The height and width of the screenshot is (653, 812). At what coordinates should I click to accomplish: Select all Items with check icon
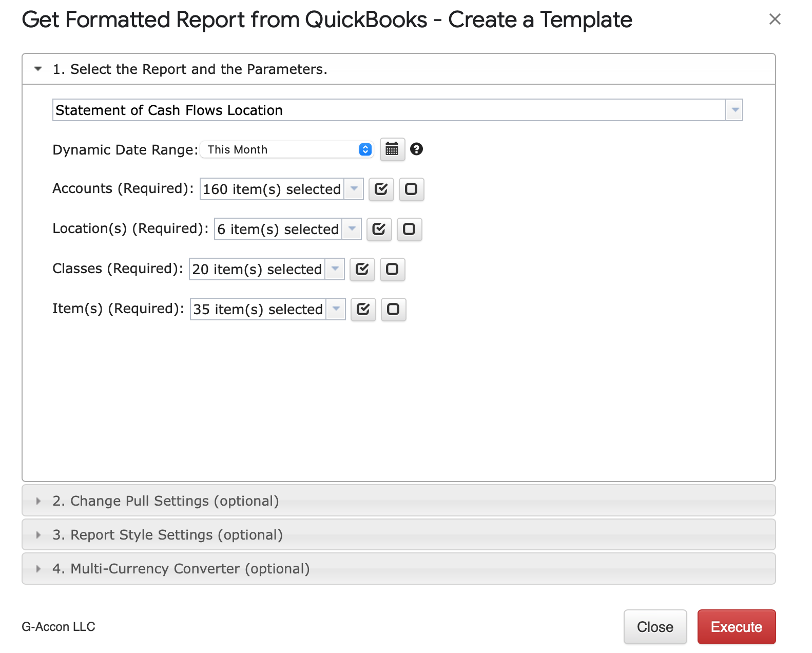click(363, 310)
